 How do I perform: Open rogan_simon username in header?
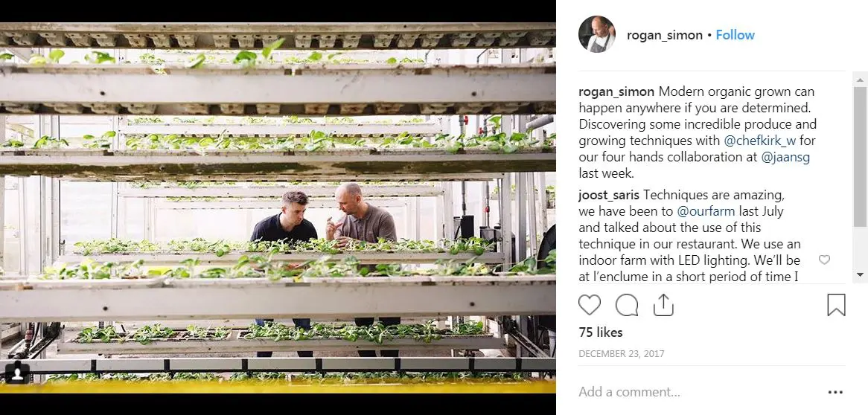664,35
